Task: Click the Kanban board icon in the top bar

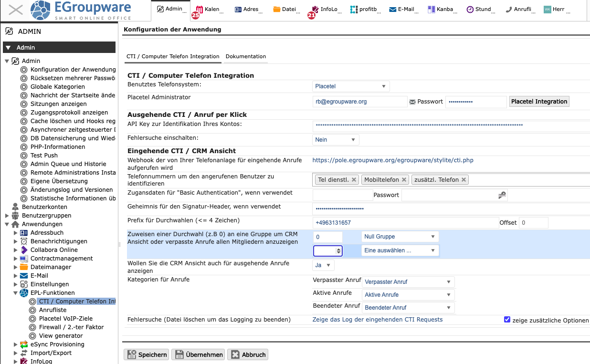Action: click(x=432, y=9)
